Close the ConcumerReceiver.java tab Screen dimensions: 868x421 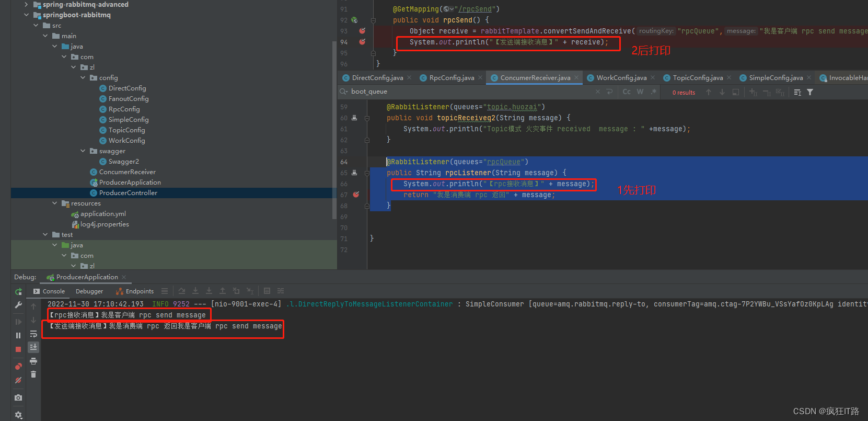[576, 78]
